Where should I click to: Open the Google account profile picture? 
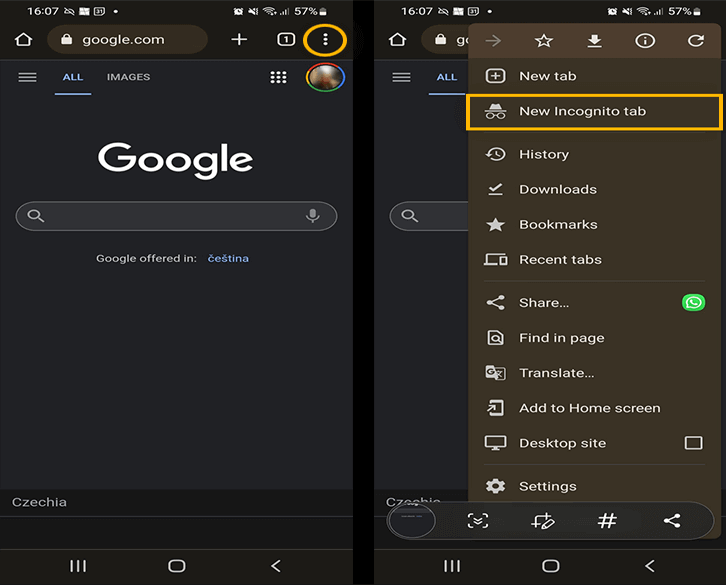pos(325,78)
